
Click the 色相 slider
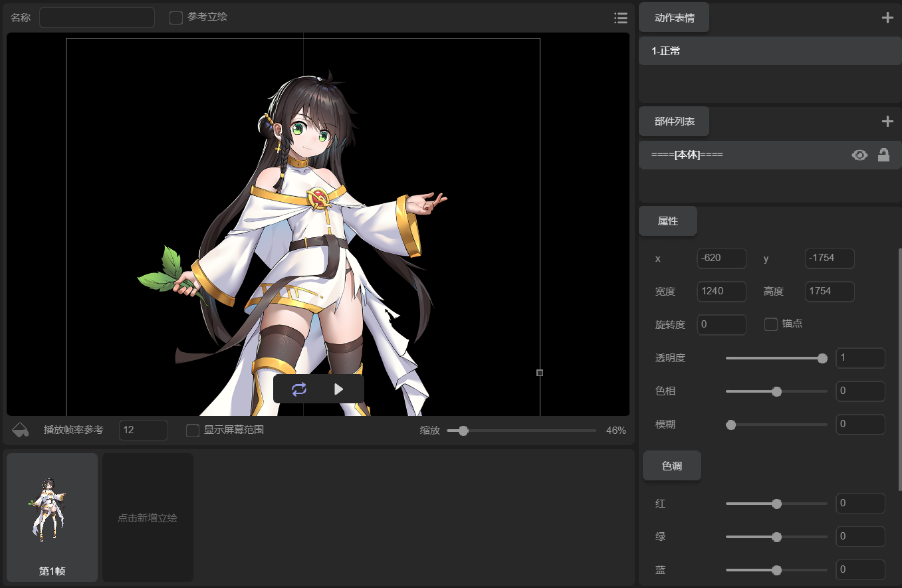776,391
